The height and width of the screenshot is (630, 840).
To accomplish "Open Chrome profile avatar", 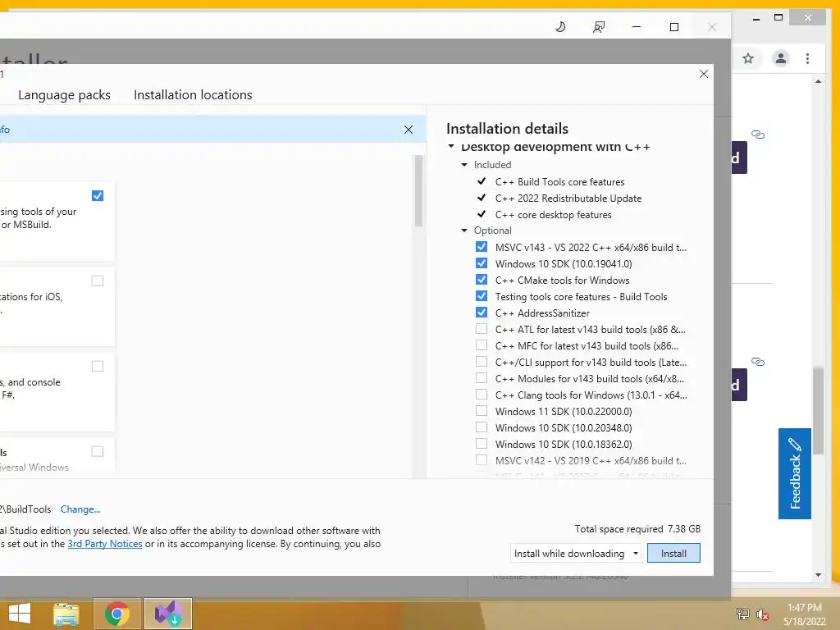I will [781, 58].
